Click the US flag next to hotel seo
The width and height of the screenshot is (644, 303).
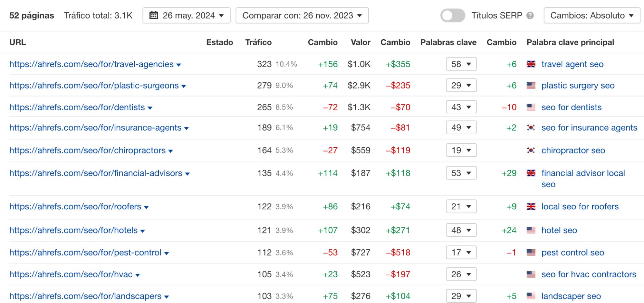click(x=532, y=230)
